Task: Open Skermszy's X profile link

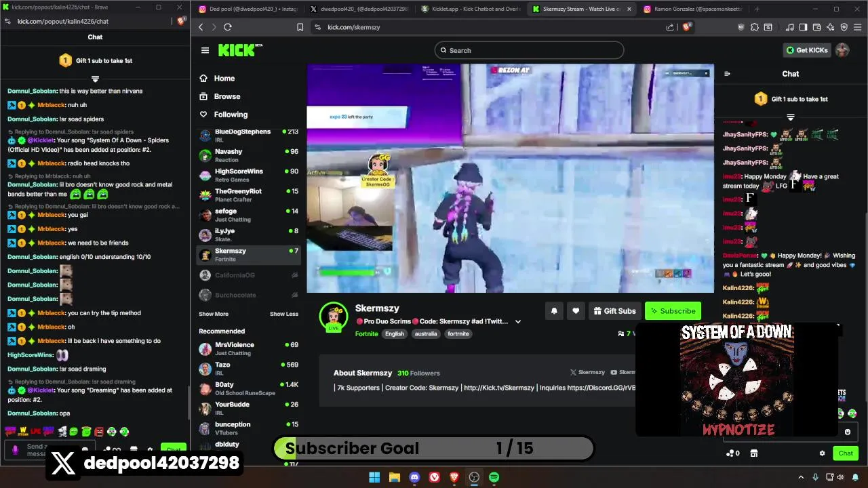Action: 587,372
